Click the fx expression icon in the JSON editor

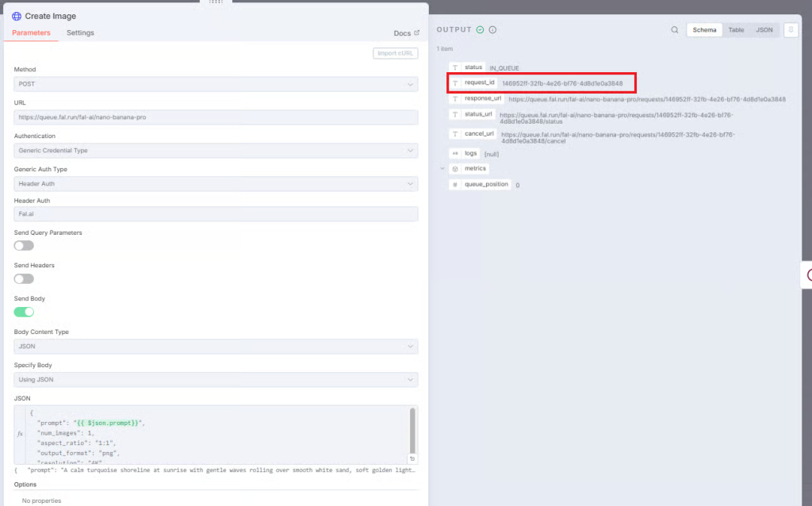coord(20,434)
